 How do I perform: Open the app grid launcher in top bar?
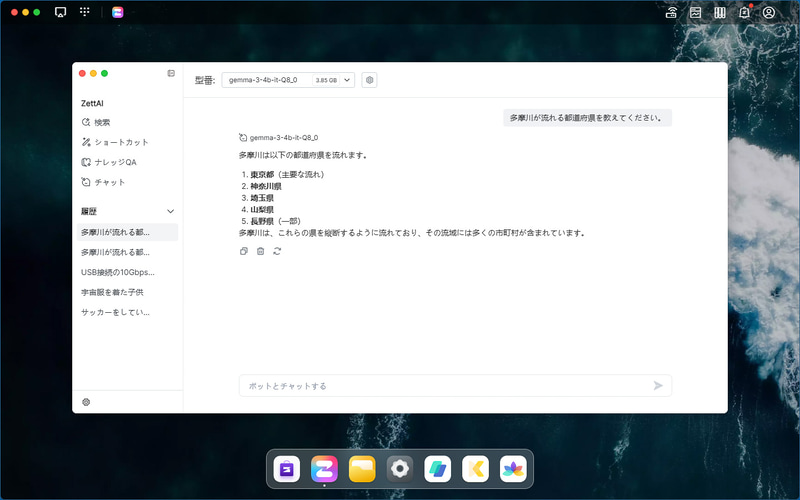point(85,12)
